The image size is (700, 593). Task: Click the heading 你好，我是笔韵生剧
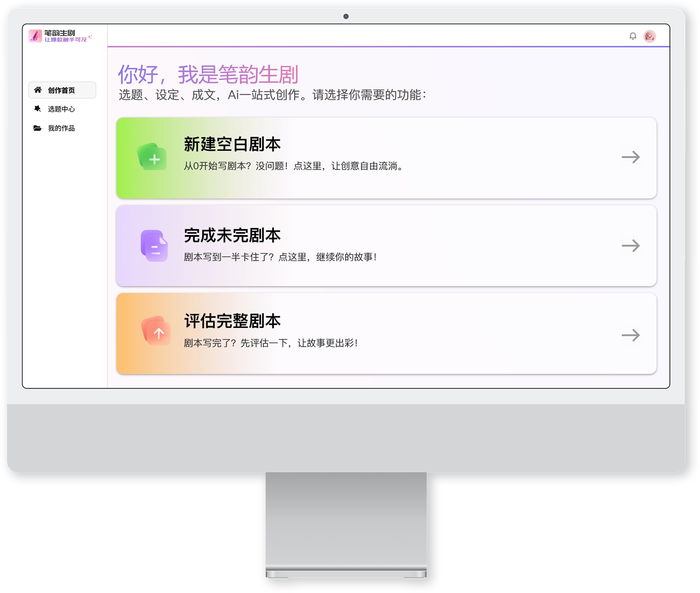pos(208,74)
